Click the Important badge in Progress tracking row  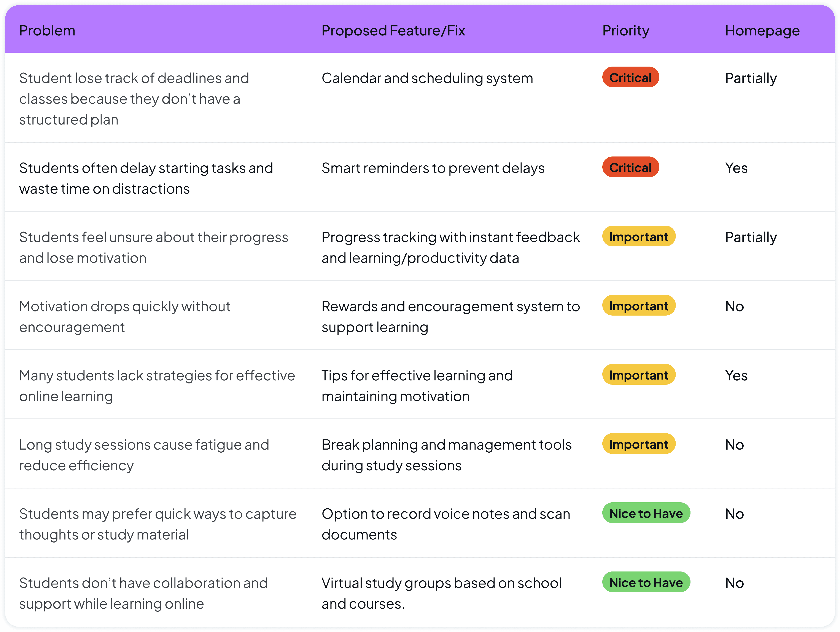[x=638, y=237]
